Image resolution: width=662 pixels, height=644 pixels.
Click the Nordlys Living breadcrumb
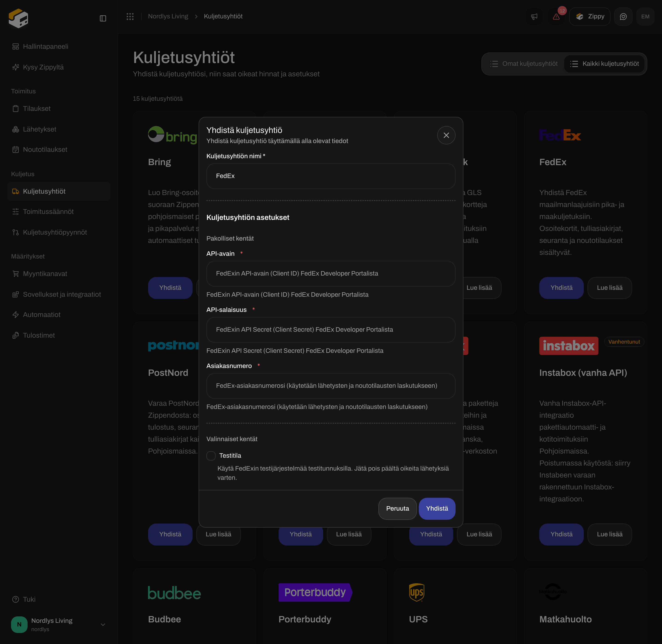pos(168,16)
